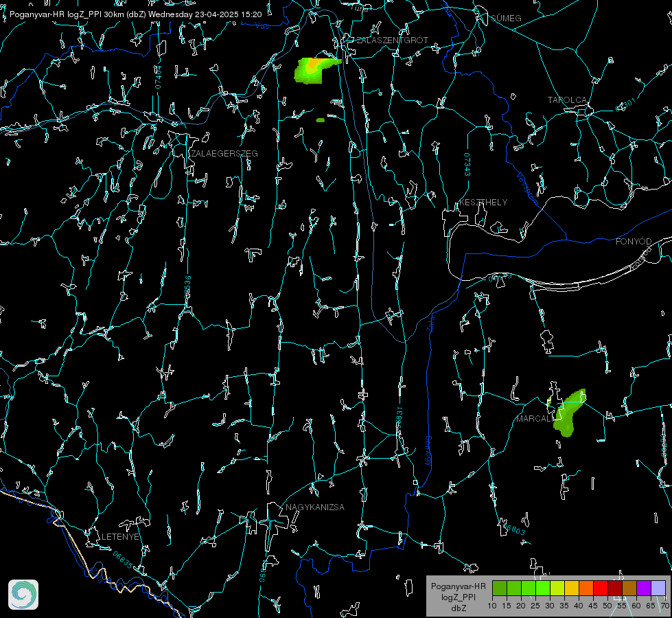The width and height of the screenshot is (672, 618).
Task: Click the ZALAEGERSZEG city label
Action: click(224, 154)
